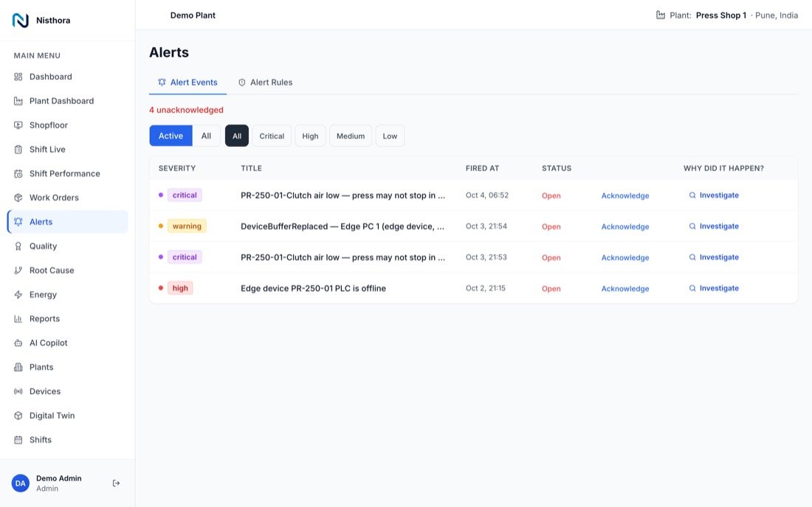Click the Quality award icon

pyautogui.click(x=18, y=246)
